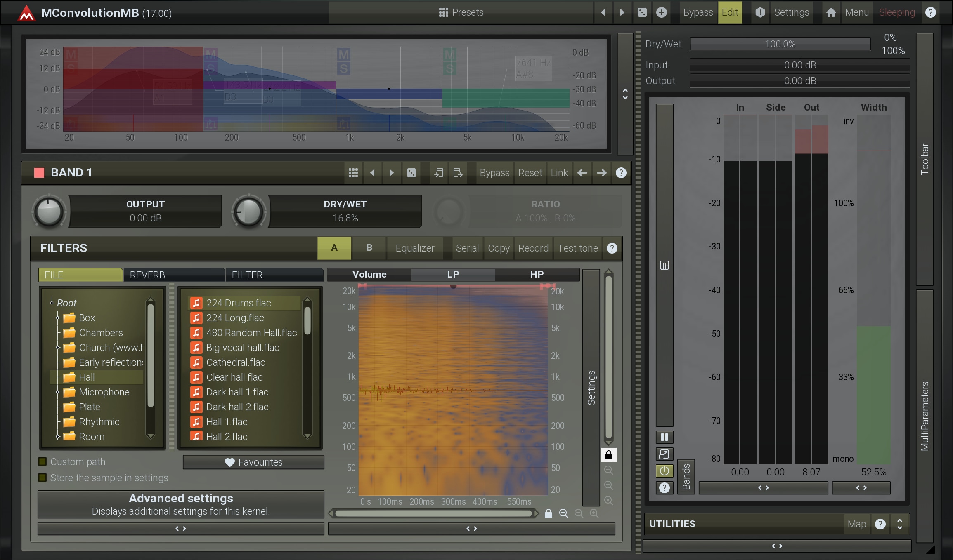Click the add preset plus icon
This screenshot has height=560, width=953.
[661, 12]
